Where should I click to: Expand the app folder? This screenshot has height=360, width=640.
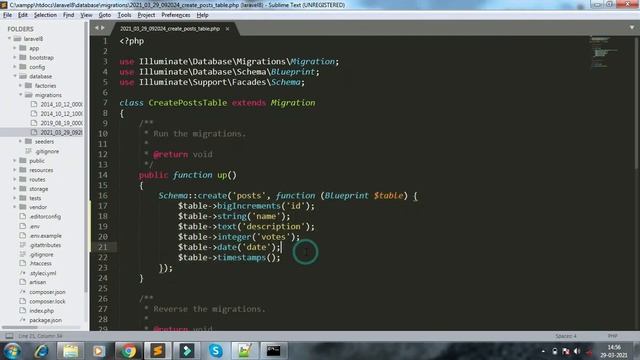[15, 48]
